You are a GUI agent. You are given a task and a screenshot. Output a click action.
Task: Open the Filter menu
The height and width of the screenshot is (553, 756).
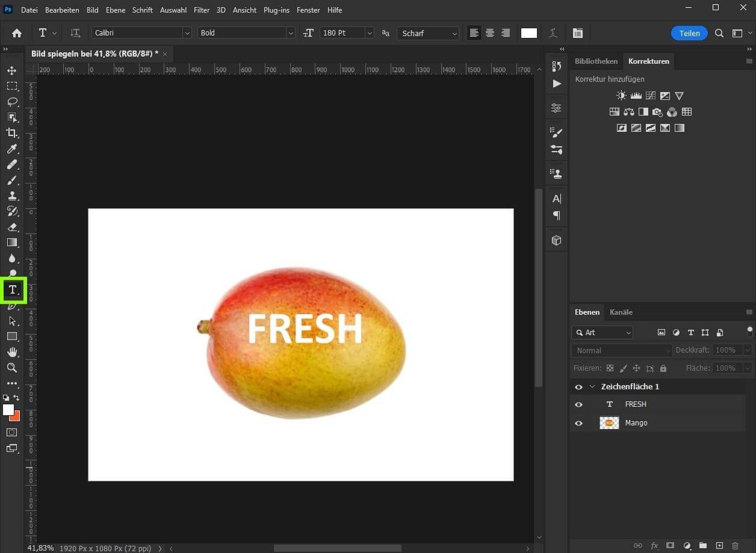pyautogui.click(x=201, y=10)
